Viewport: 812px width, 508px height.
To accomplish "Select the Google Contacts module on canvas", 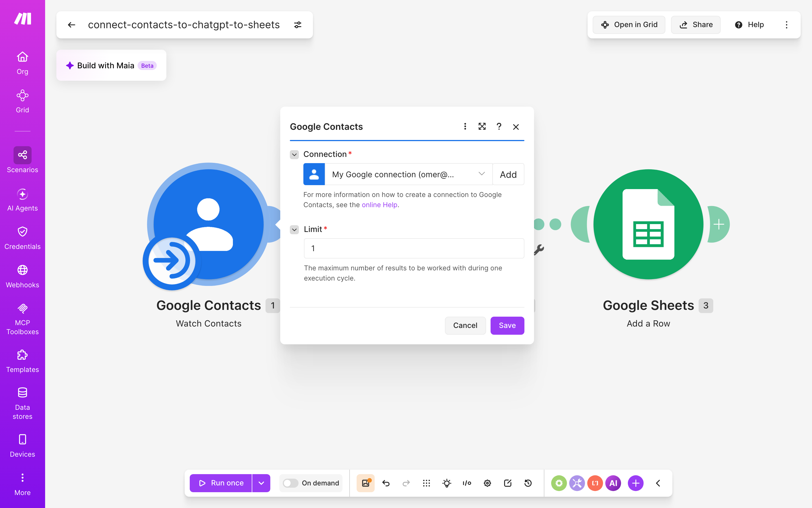I will [x=208, y=224].
